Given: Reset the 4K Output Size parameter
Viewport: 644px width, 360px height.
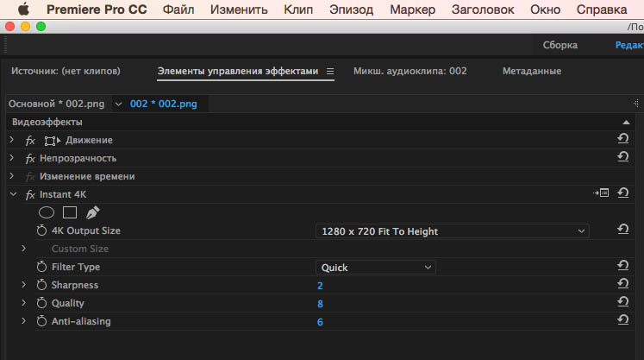Looking at the screenshot, I should click(x=623, y=229).
